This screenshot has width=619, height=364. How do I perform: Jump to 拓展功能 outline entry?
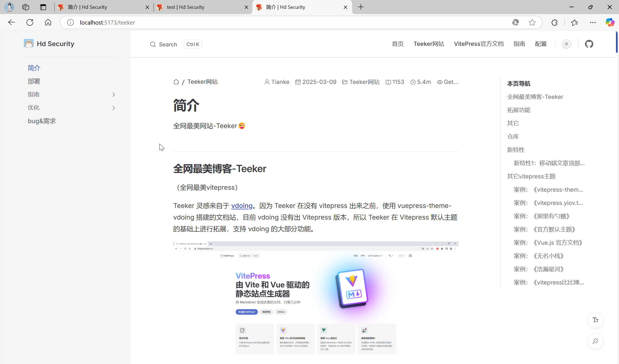519,110
